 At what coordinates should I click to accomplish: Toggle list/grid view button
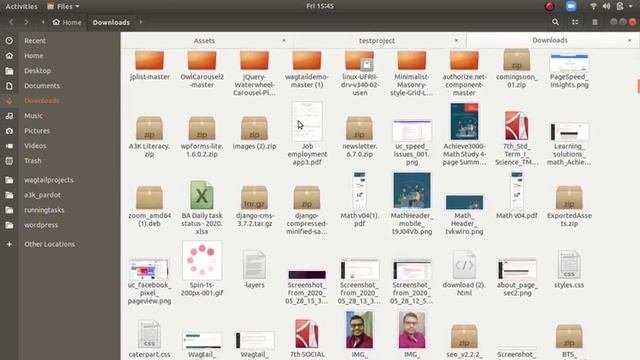[575, 22]
